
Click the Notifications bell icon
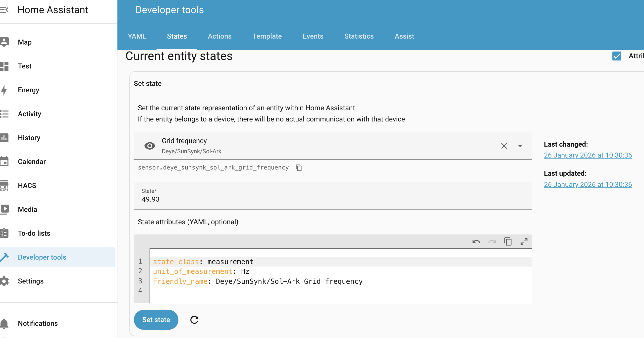[4, 323]
